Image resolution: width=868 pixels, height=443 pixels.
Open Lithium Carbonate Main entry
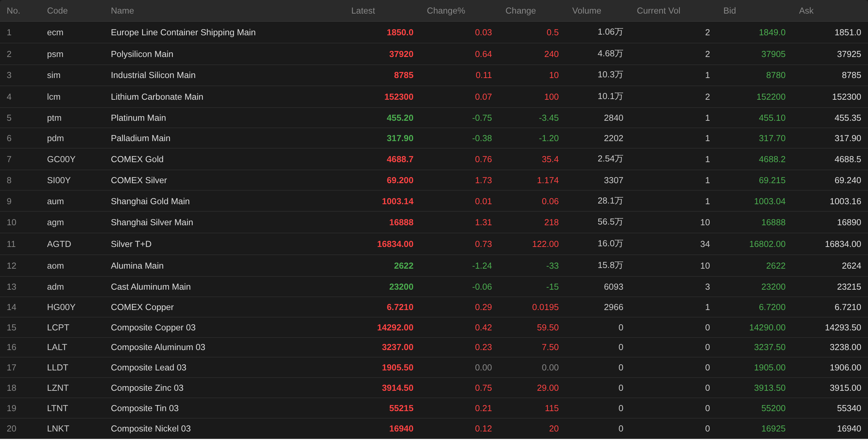pos(157,97)
